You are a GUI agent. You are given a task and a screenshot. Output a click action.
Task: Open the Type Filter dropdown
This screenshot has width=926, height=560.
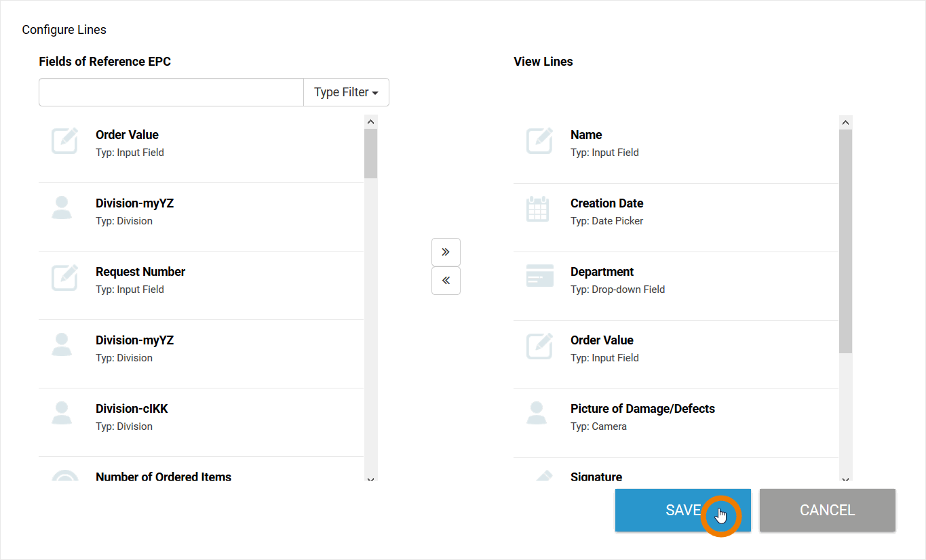[x=346, y=92]
